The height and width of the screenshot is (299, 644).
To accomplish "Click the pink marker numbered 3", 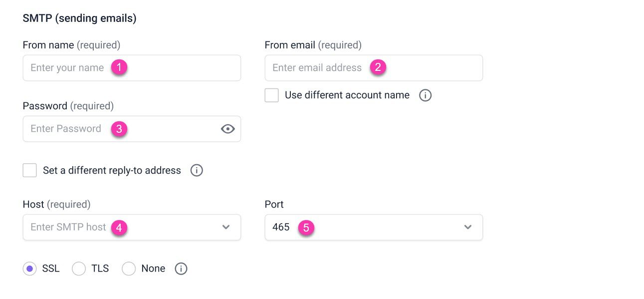I will point(118,128).
